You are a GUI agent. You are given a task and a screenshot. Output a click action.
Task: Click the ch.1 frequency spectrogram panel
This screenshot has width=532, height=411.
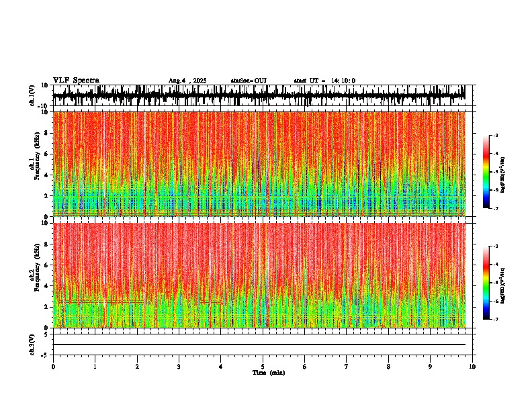click(262, 164)
